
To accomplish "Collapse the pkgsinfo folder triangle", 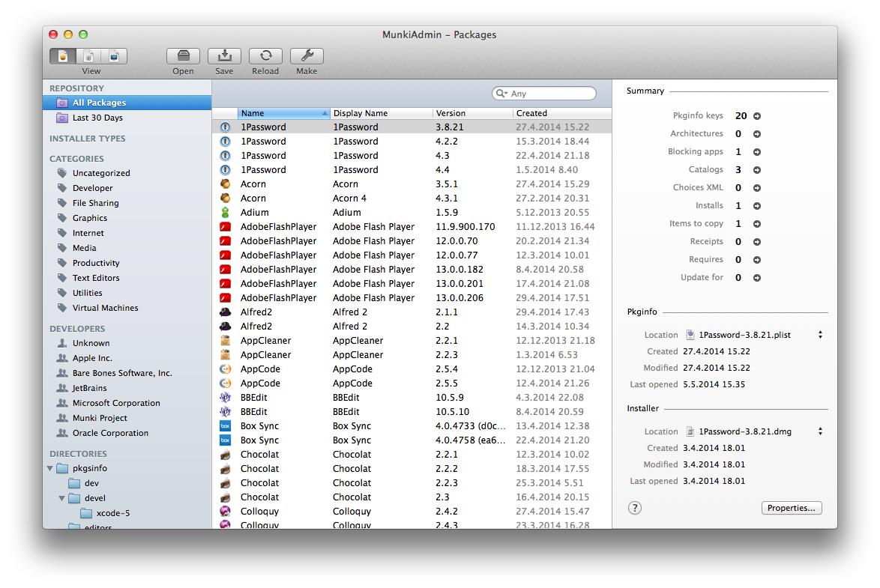I will [x=50, y=468].
